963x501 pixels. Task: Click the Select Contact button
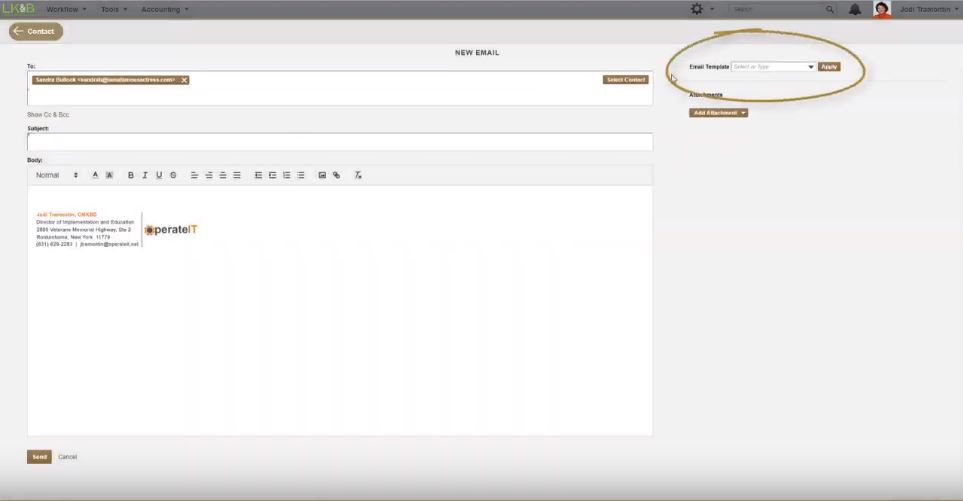(x=625, y=80)
